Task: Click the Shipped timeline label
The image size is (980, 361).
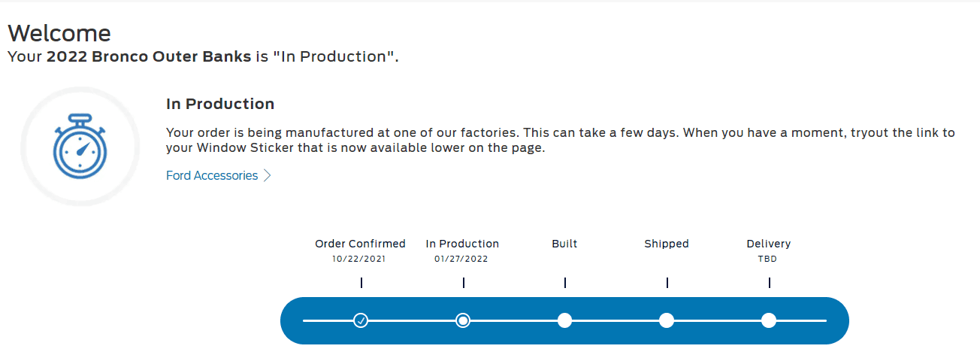Action: [667, 244]
